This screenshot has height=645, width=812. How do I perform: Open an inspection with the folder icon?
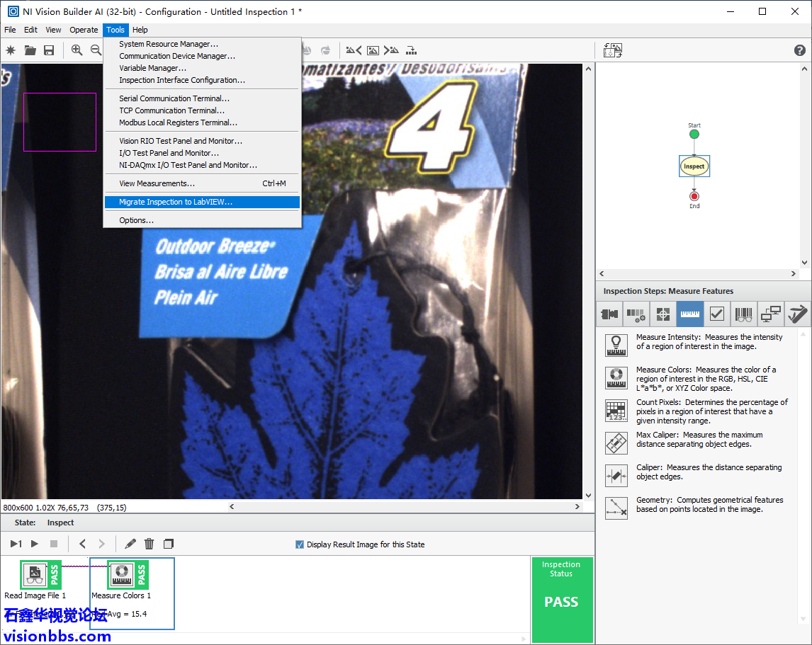30,50
